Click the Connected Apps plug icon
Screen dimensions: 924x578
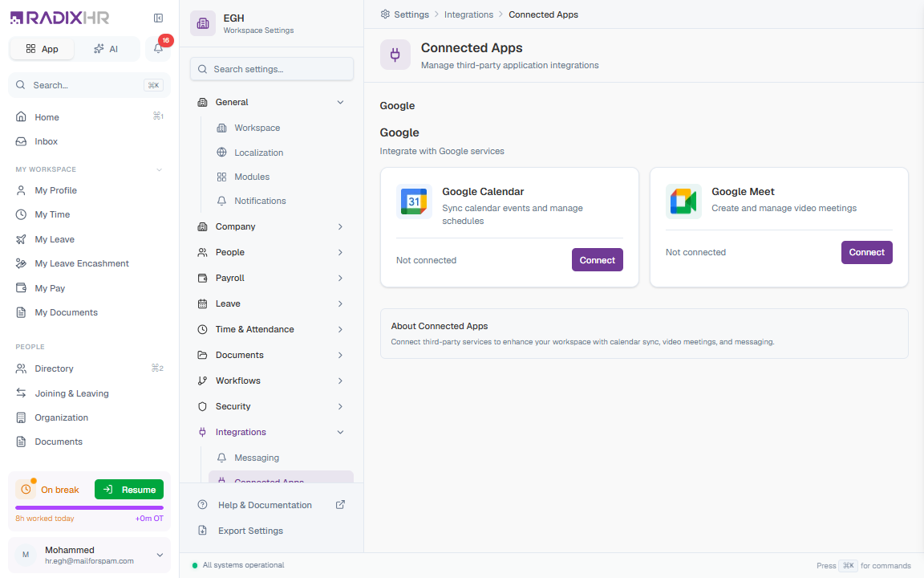point(395,55)
